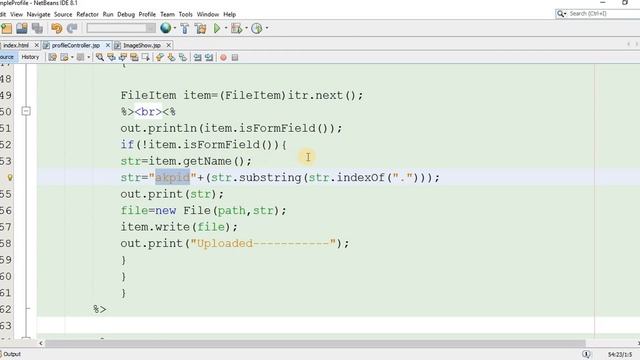Close the index.html tab

click(36, 45)
